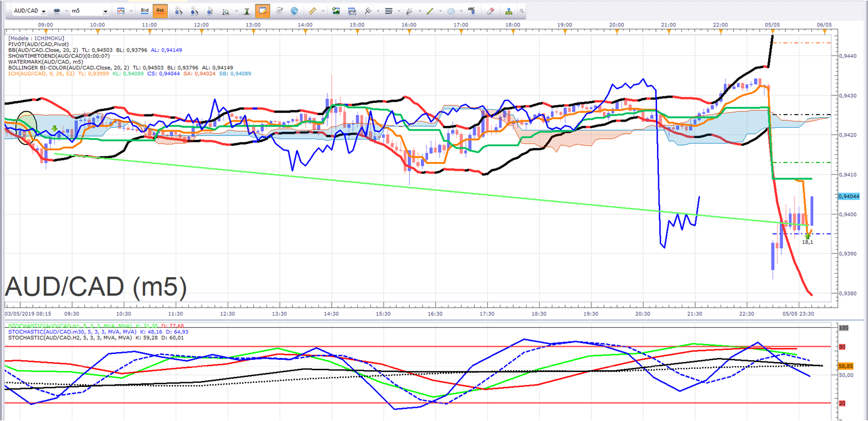Image resolution: width=868 pixels, height=421 pixels.
Task: Click the eye visibility icon
Action: pos(279,11)
